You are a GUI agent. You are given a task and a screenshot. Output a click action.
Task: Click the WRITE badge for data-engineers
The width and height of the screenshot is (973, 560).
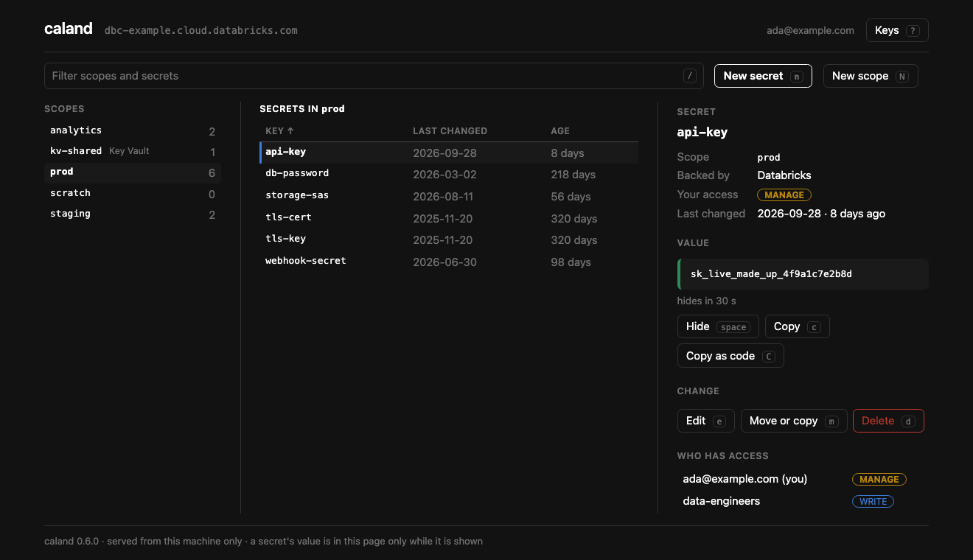point(873,502)
